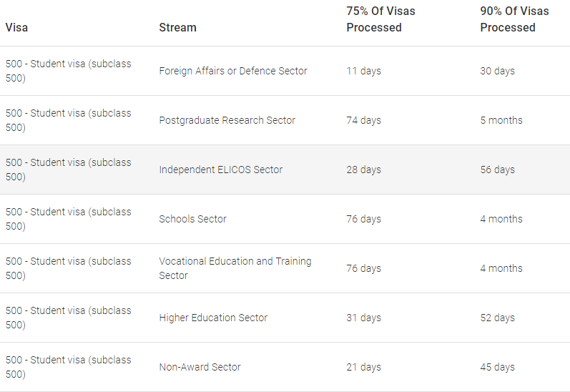570x392 pixels.
Task: Select the 28 days ELICOS value
Action: pyautogui.click(x=363, y=170)
